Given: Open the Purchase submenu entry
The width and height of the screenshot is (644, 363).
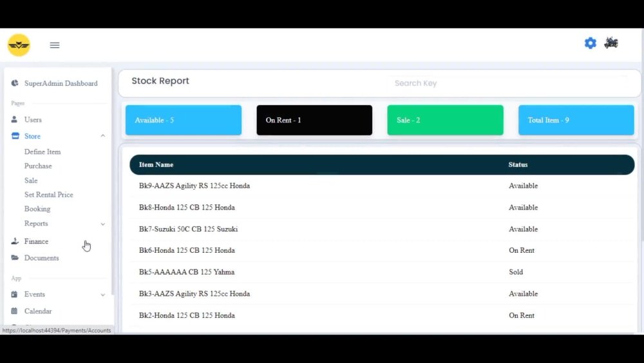Looking at the screenshot, I should pyautogui.click(x=38, y=166).
